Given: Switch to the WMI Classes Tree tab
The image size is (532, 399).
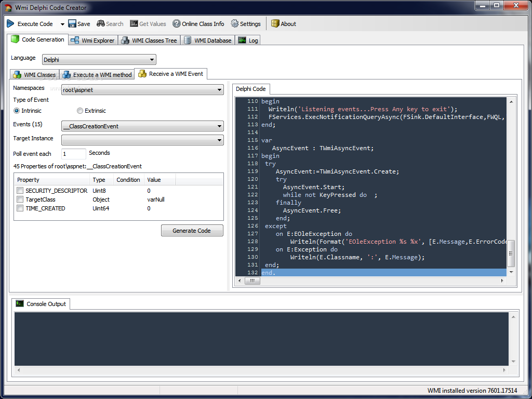Looking at the screenshot, I should point(149,41).
